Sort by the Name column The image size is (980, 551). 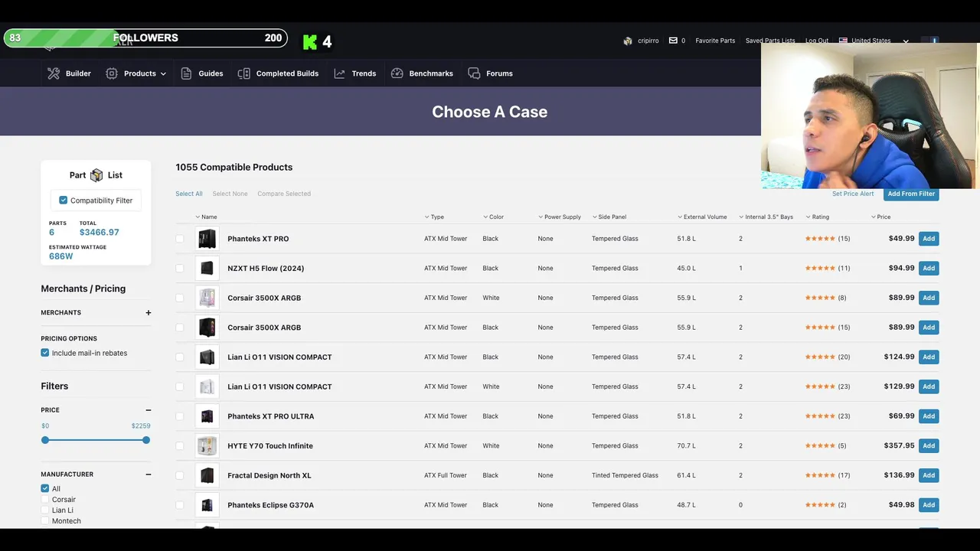point(207,217)
